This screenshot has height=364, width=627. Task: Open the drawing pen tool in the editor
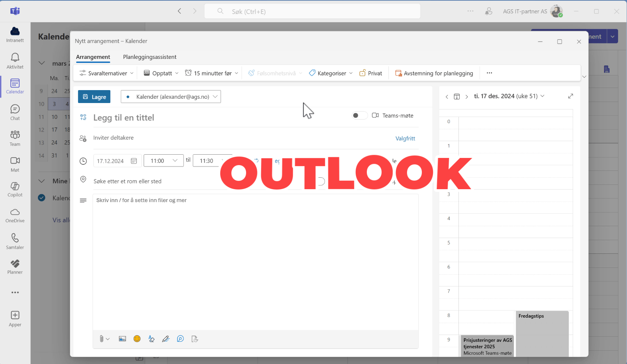tap(166, 339)
